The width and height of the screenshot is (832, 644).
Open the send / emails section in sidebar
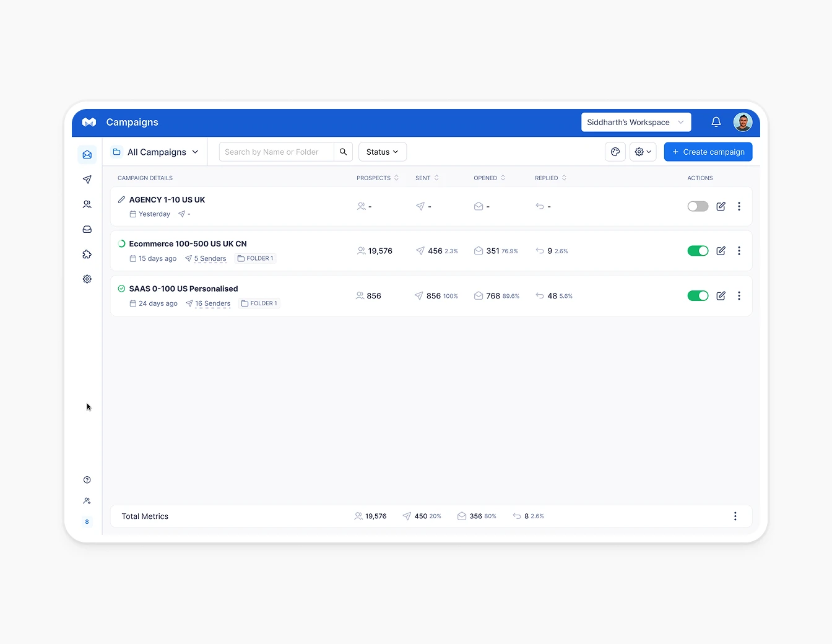click(x=87, y=180)
